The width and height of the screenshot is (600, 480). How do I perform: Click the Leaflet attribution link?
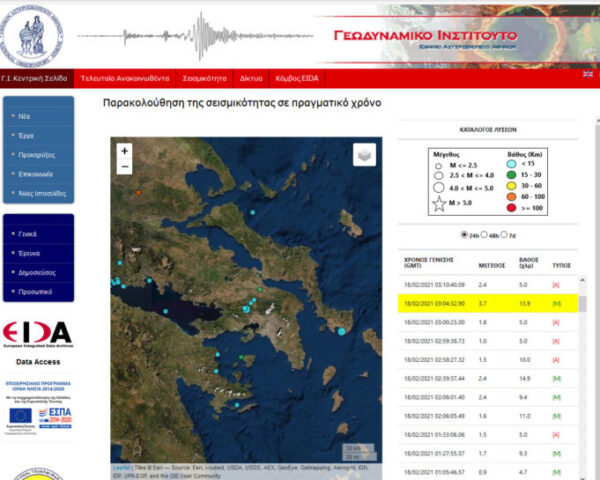(121, 465)
